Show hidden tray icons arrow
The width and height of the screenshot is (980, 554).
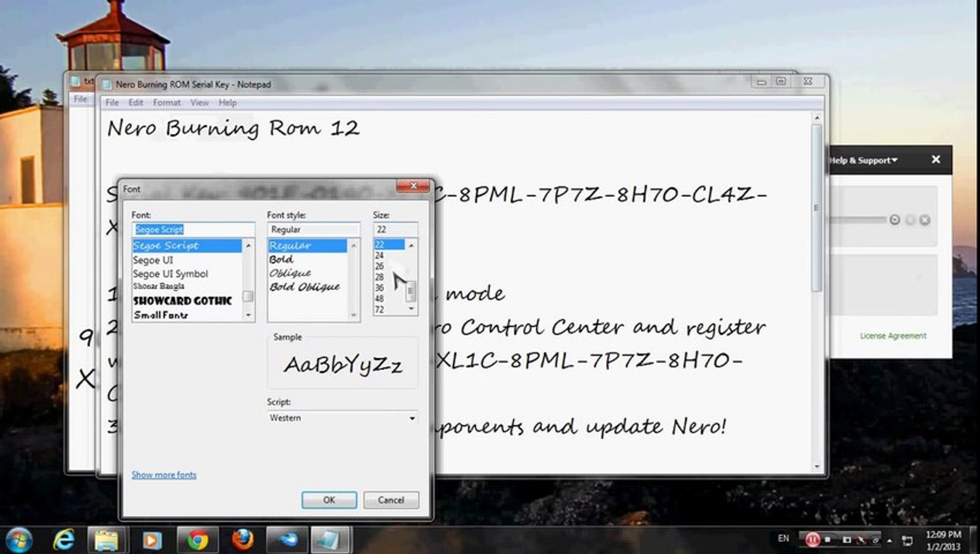click(890, 540)
